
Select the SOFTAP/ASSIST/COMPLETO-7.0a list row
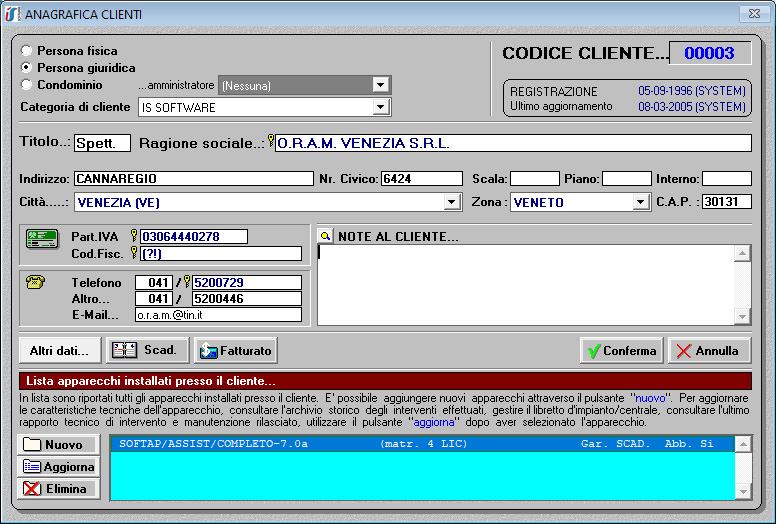point(420,443)
